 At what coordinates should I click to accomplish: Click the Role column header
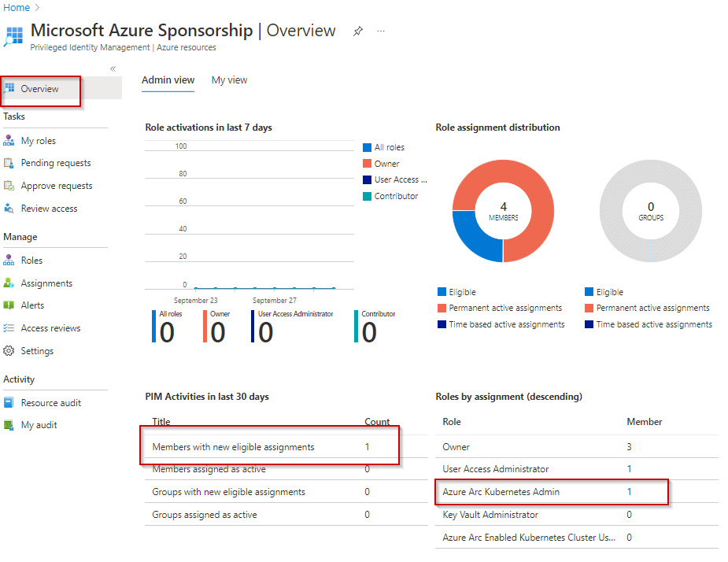click(x=452, y=422)
